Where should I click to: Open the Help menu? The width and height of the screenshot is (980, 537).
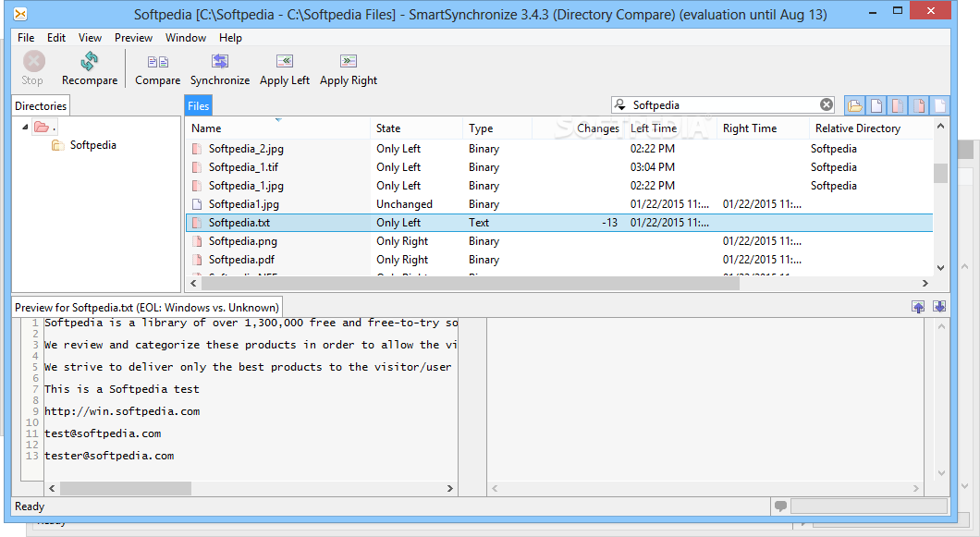pyautogui.click(x=230, y=38)
